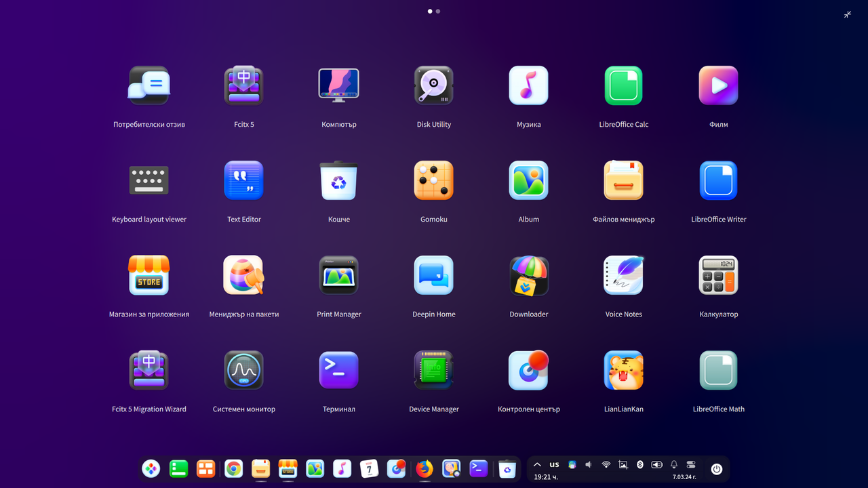Expand the hidden tray icons chevron

point(537,464)
